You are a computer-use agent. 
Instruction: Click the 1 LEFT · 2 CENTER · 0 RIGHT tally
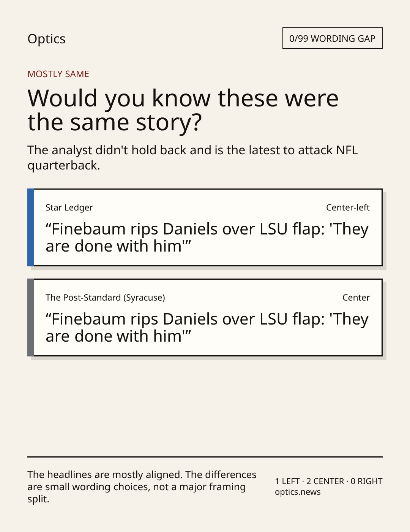pos(329,481)
